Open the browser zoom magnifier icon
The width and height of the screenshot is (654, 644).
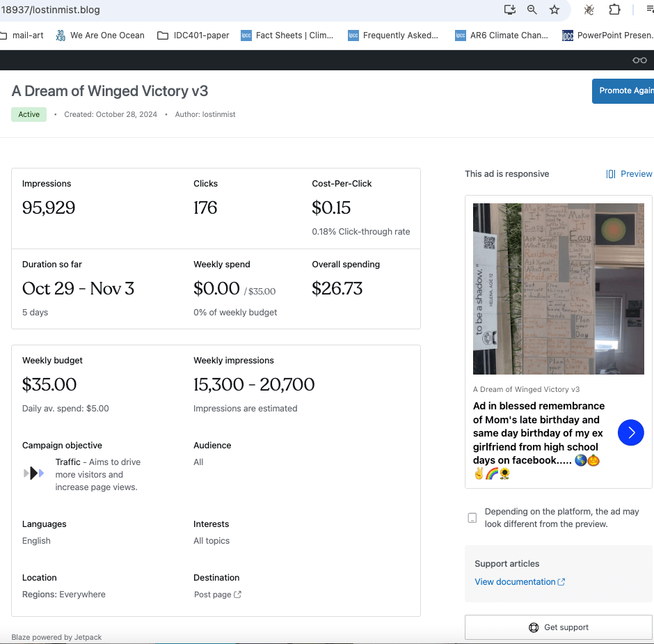pos(532,10)
